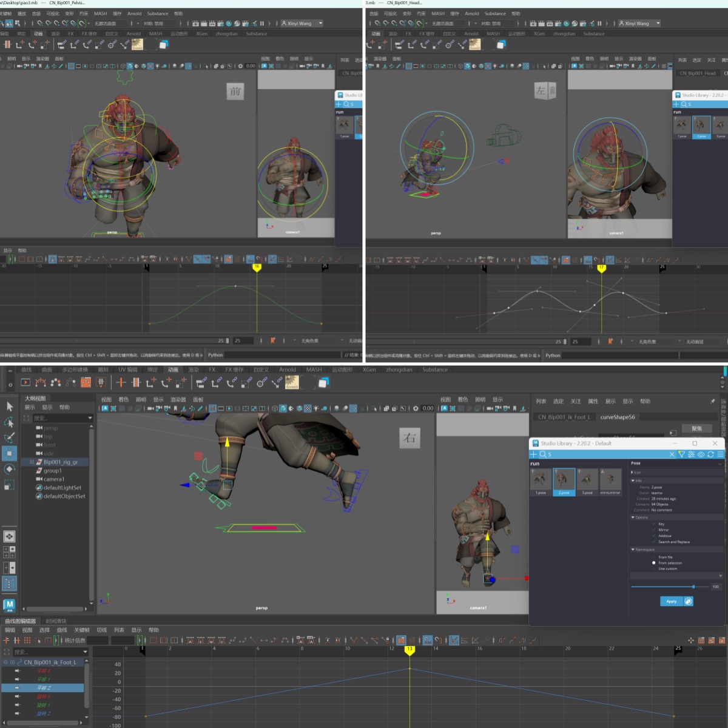Viewport: 728px width, 728px height.
Task: Open 展示 menu in the outliner
Action: coord(30,407)
